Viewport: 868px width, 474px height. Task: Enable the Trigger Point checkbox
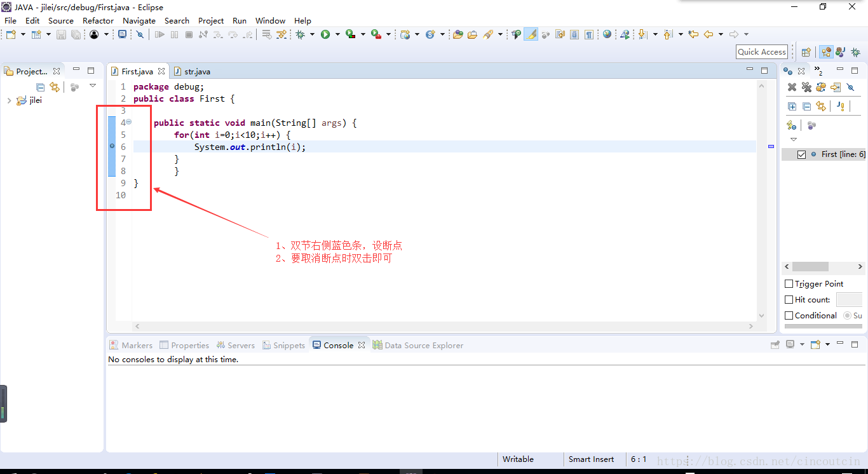coord(789,284)
